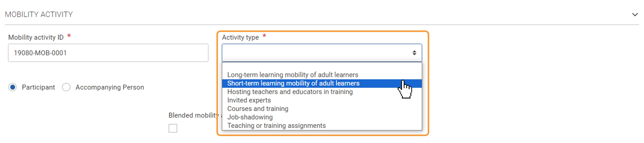644x143 pixels.
Task: Click the Mobility activity ID label
Action: pyautogui.click(x=36, y=37)
